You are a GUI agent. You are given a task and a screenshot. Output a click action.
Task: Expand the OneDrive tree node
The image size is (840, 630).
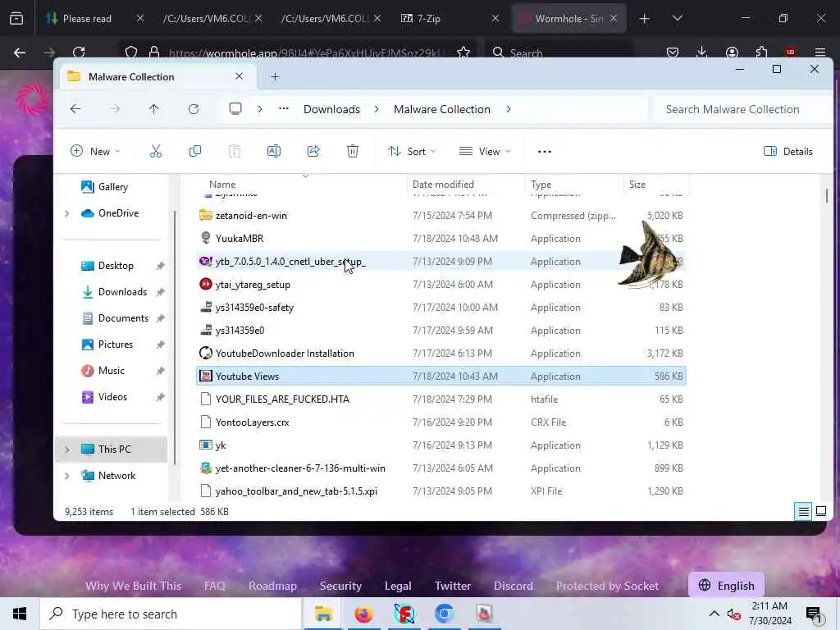click(x=67, y=213)
